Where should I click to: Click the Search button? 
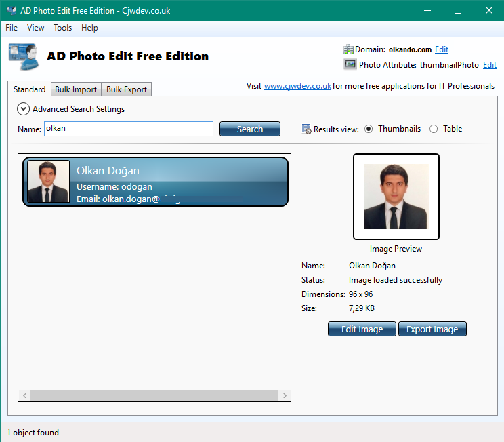click(250, 129)
